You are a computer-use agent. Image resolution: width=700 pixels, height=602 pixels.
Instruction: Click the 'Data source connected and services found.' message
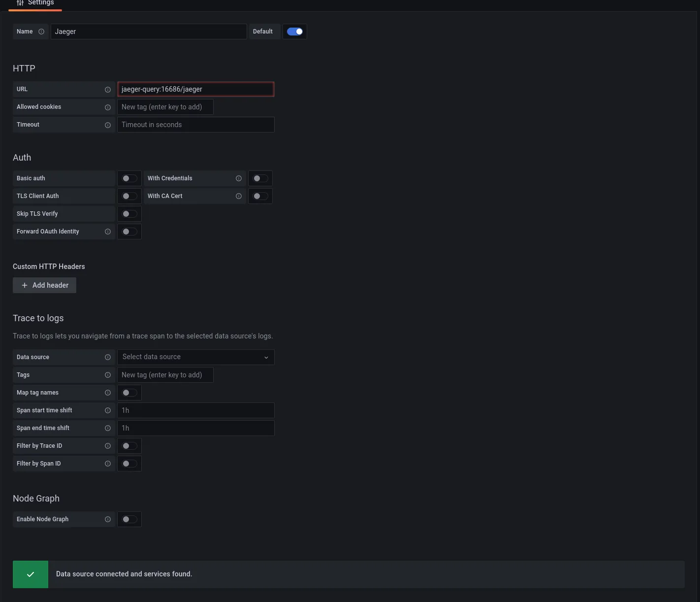click(x=124, y=574)
